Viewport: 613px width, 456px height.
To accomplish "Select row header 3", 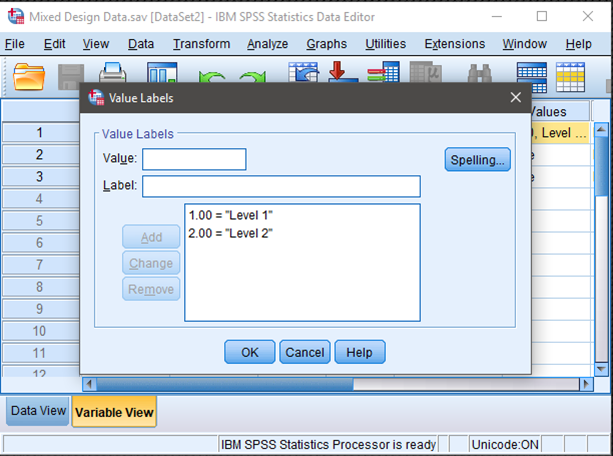I will [x=40, y=176].
